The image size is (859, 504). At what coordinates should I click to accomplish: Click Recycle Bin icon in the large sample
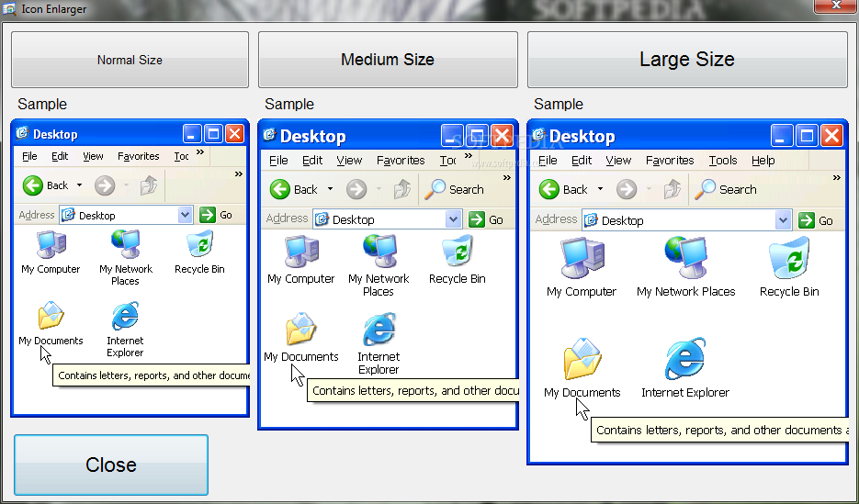[789, 258]
